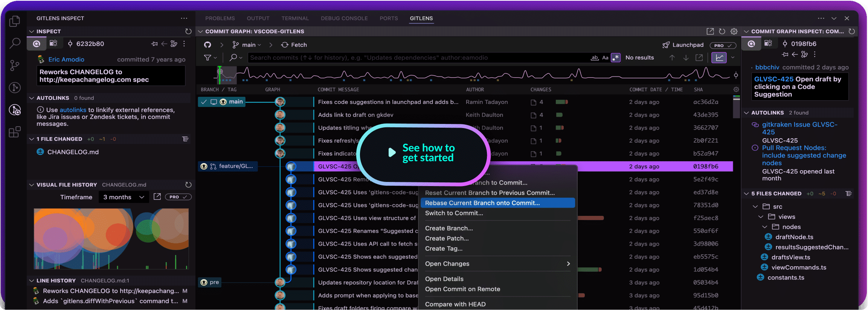The width and height of the screenshot is (868, 310).
Task: Open commit graph in a new window
Action: (x=710, y=31)
